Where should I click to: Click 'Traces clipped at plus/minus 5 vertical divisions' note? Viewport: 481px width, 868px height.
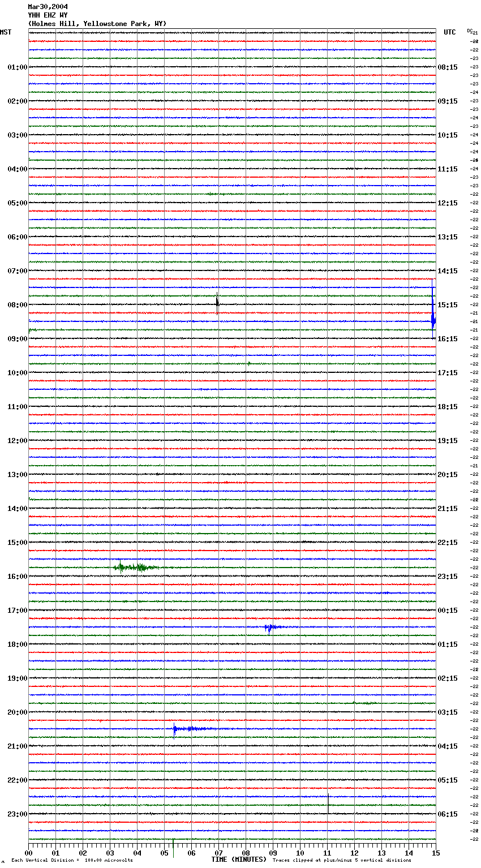pos(342,861)
